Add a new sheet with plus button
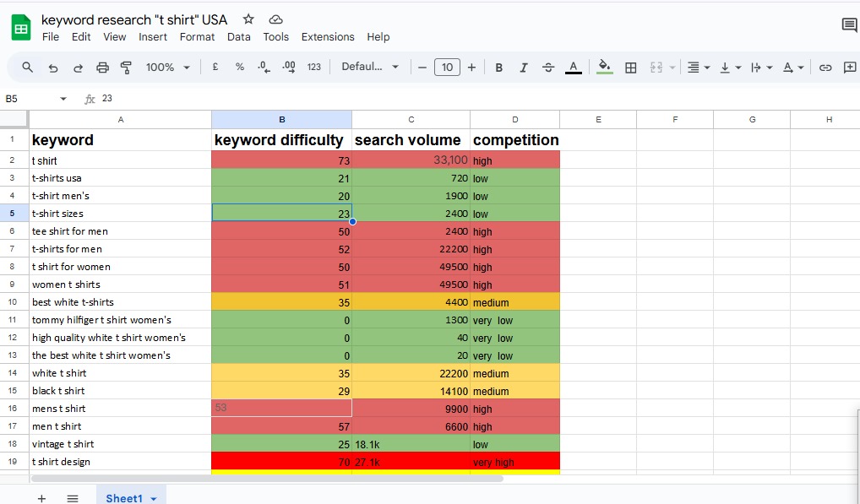This screenshot has width=860, height=504. (x=41, y=498)
